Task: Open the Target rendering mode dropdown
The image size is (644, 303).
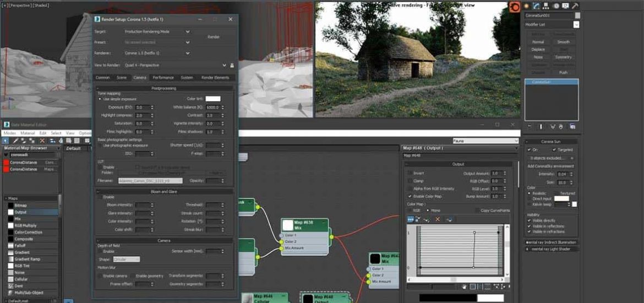Action: coord(187,32)
